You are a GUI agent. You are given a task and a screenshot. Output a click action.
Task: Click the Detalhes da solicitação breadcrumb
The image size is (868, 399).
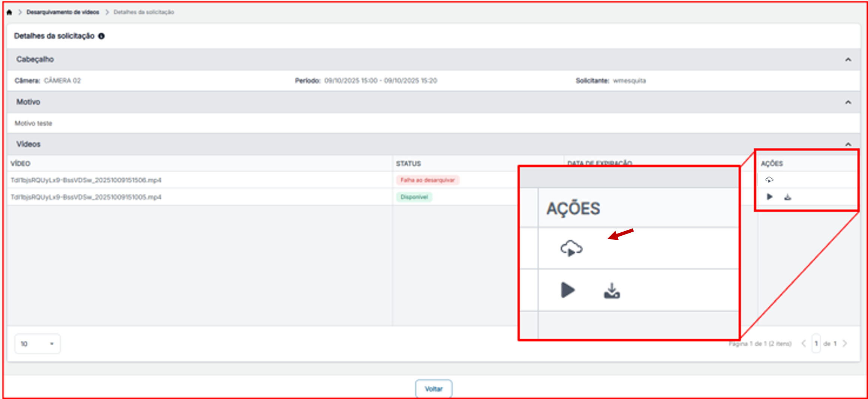144,12
